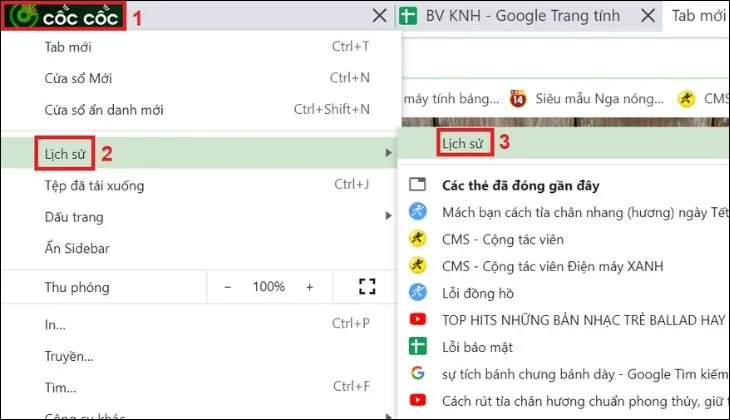Expand the Dấu trang submenu arrow

388,217
